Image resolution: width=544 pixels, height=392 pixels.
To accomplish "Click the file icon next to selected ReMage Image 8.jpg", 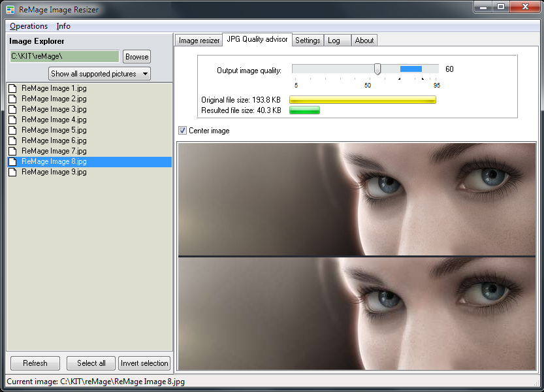I will (12, 161).
